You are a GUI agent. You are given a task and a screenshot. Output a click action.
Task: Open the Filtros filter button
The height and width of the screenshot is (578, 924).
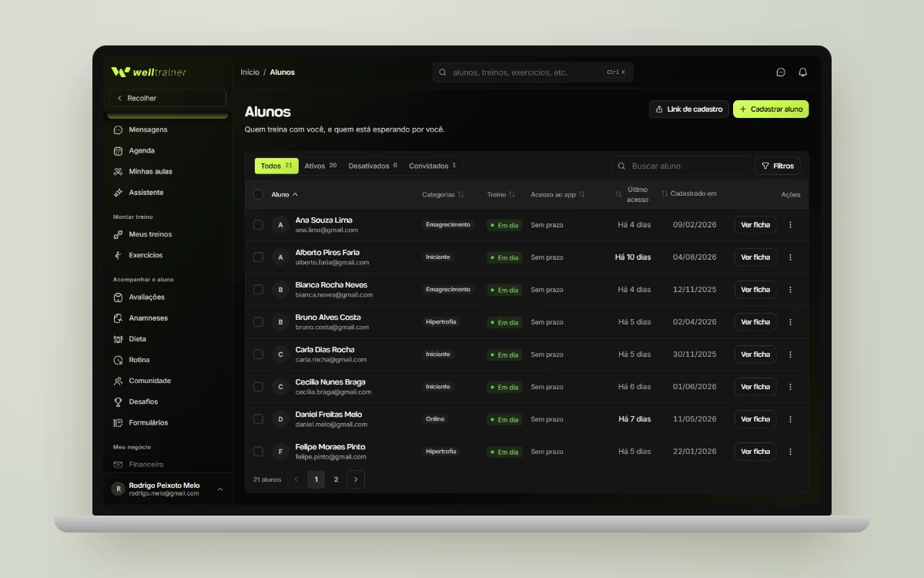[x=778, y=166]
